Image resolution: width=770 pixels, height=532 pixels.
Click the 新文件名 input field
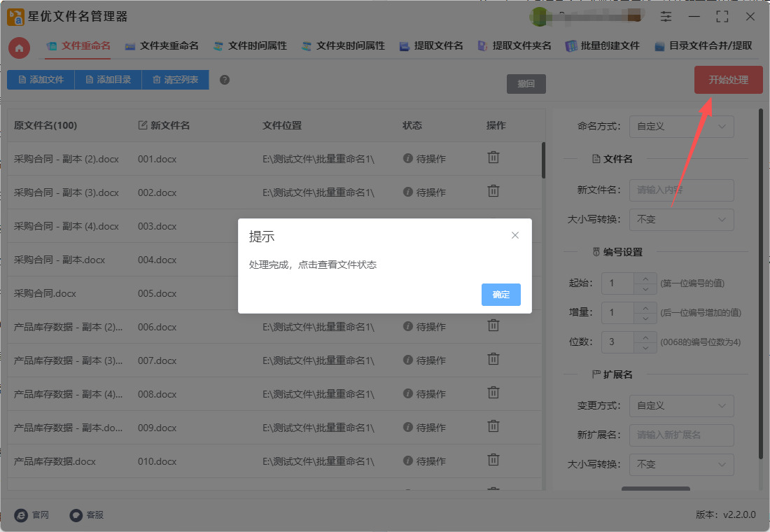pos(682,190)
